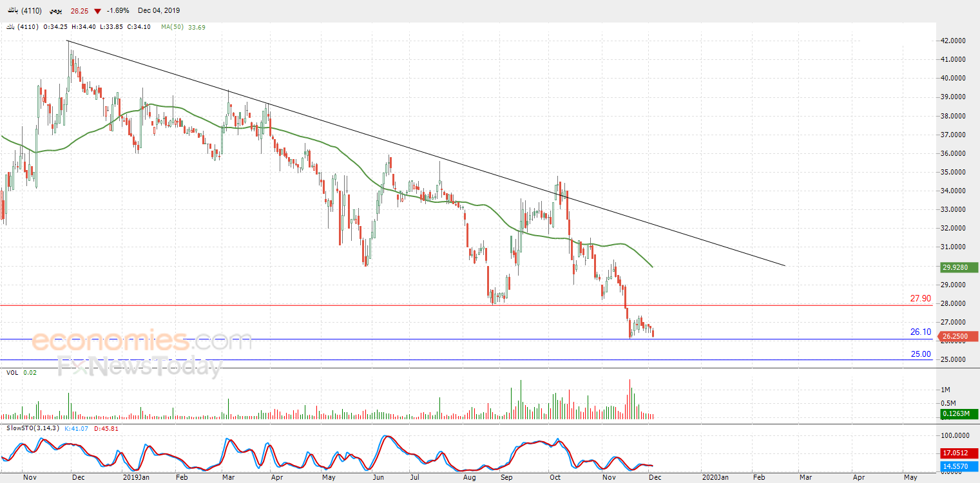
Task: Click the SlowSTO(3,14,3) indicator label
Action: point(33,428)
